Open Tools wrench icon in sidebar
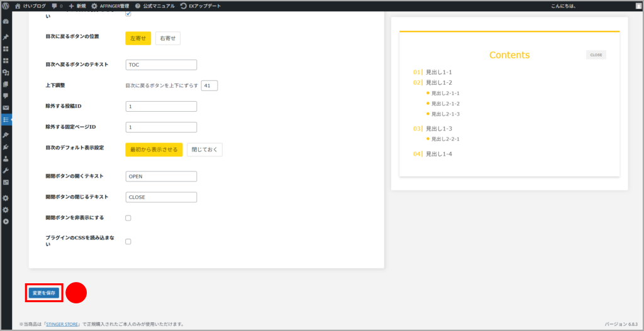Screen dimensions: 644x331 coord(6,170)
